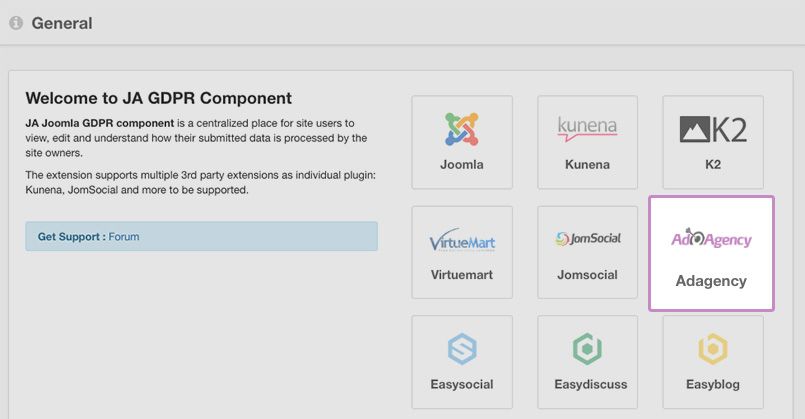The height and width of the screenshot is (419, 805).
Task: Select the Joomla tile label
Action: coord(462,164)
